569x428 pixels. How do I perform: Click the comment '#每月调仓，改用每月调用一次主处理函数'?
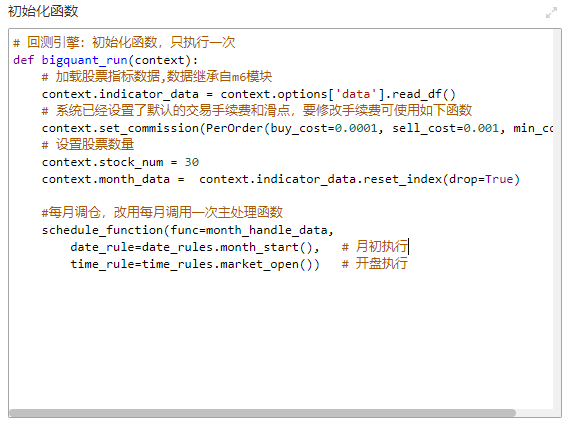click(x=162, y=212)
